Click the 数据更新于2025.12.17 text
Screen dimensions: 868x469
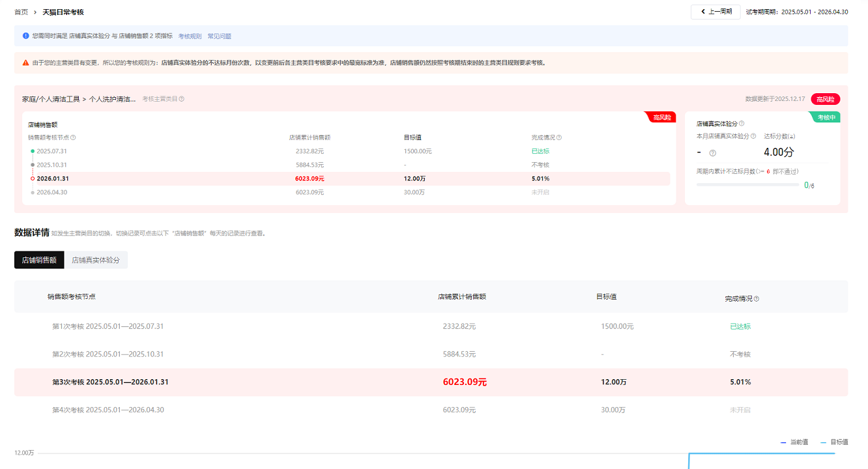pos(775,99)
